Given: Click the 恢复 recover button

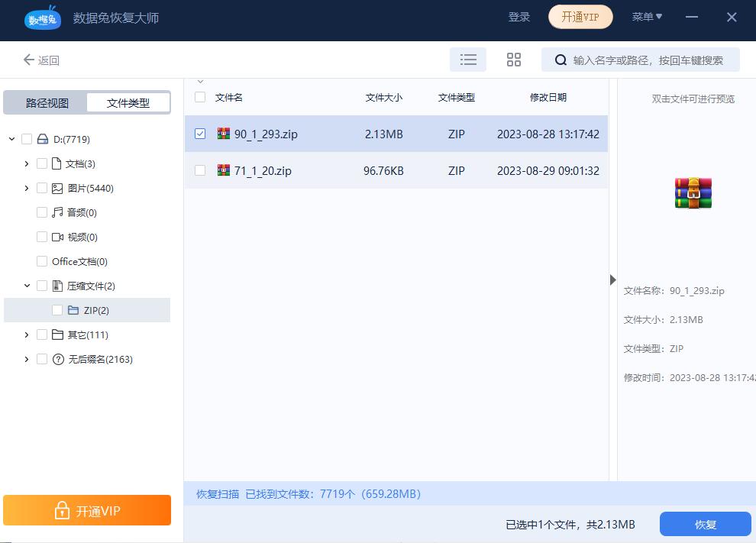Looking at the screenshot, I should (705, 524).
